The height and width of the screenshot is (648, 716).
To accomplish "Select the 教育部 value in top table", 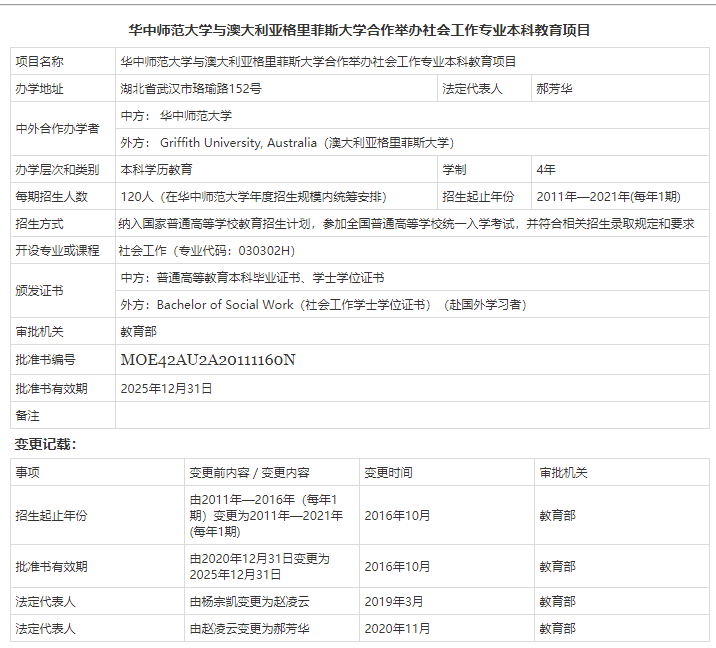I will (138, 332).
